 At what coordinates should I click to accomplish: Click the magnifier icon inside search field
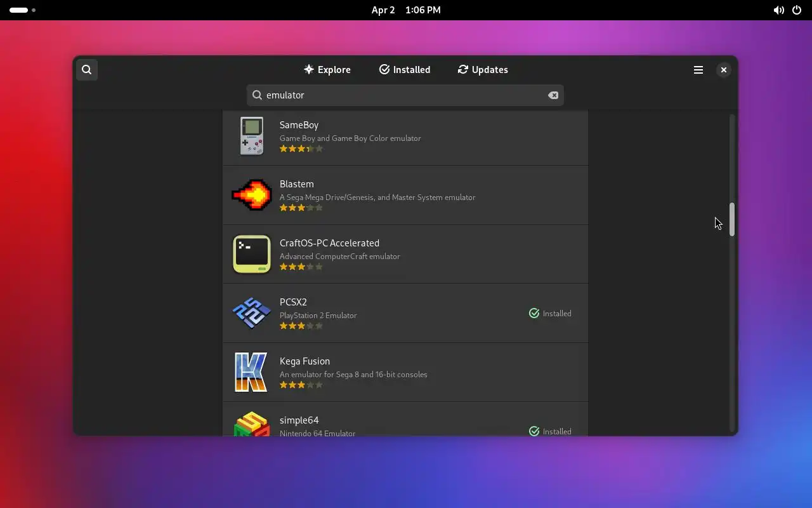257,95
